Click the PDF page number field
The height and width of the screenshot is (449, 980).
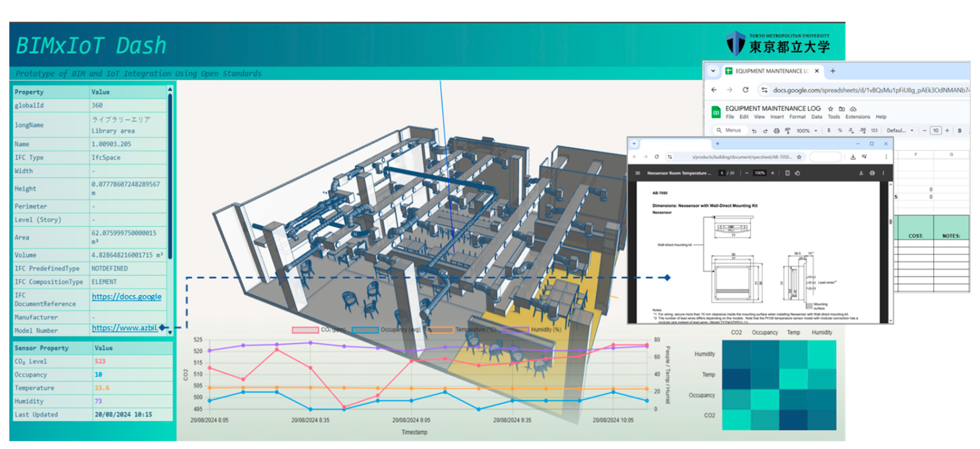point(722,173)
